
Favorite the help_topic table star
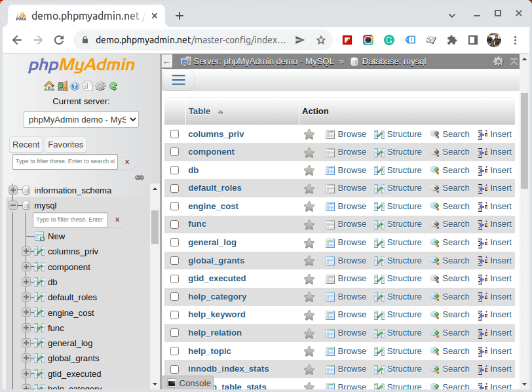pos(309,351)
